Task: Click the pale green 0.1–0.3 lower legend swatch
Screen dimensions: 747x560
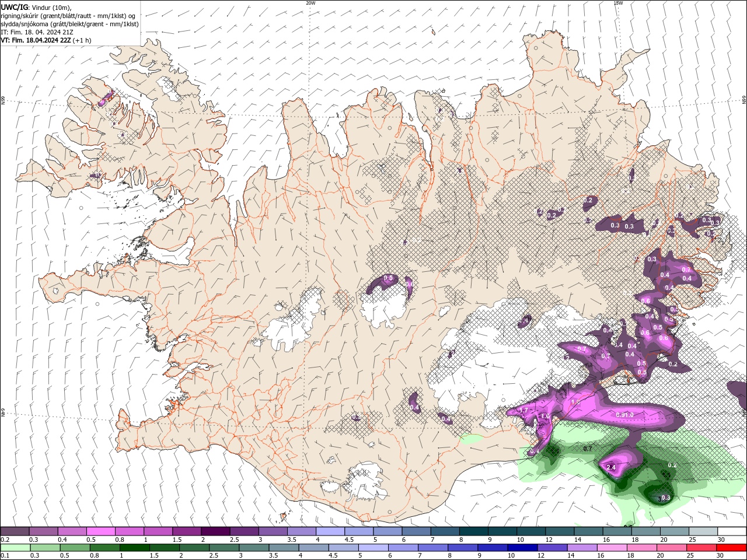Action: pos(15,548)
